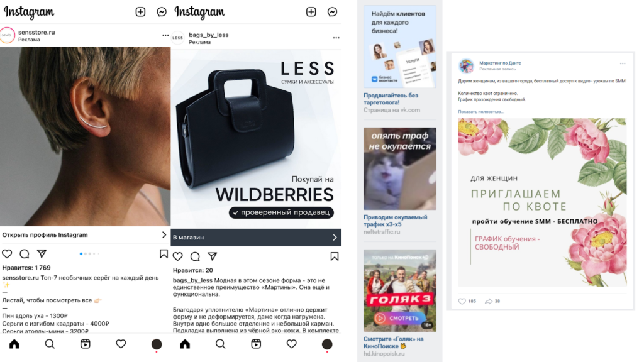Viewport: 644px width, 362px height.
Task: Open options menu on the VK ad post
Action: (x=623, y=63)
